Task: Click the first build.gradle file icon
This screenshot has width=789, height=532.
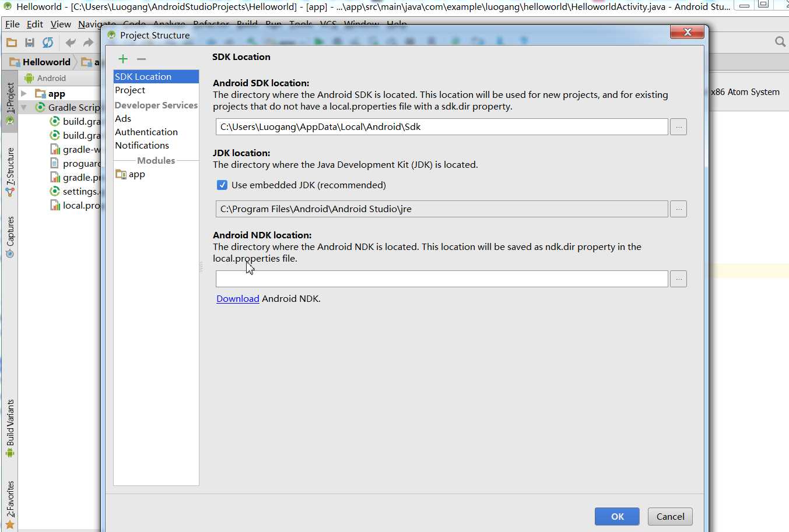Action: click(55, 121)
